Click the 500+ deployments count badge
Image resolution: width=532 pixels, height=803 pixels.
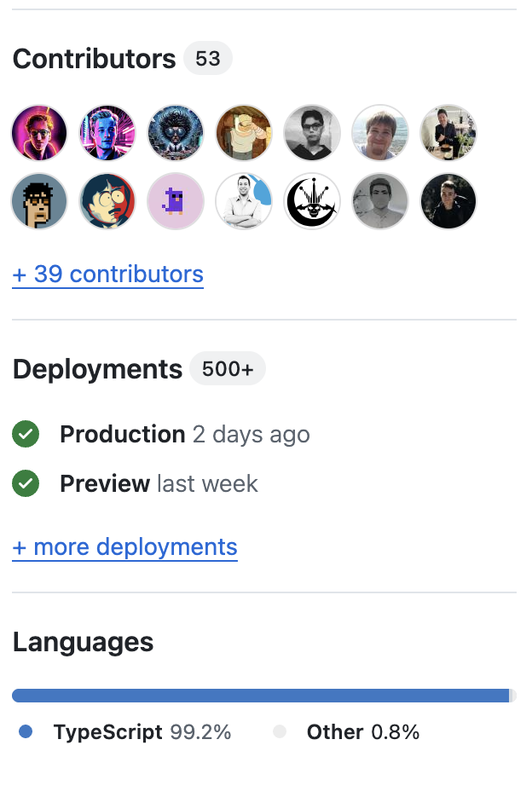tap(228, 369)
